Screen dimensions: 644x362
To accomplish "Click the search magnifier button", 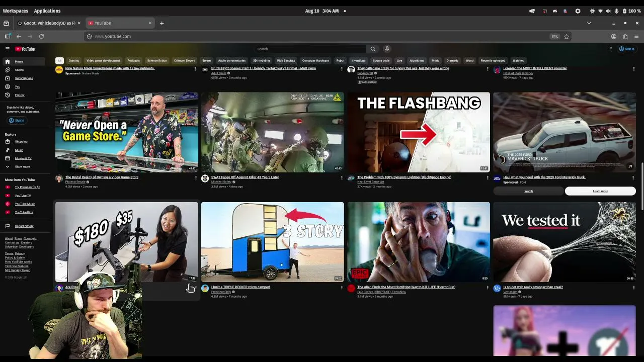I will (373, 49).
